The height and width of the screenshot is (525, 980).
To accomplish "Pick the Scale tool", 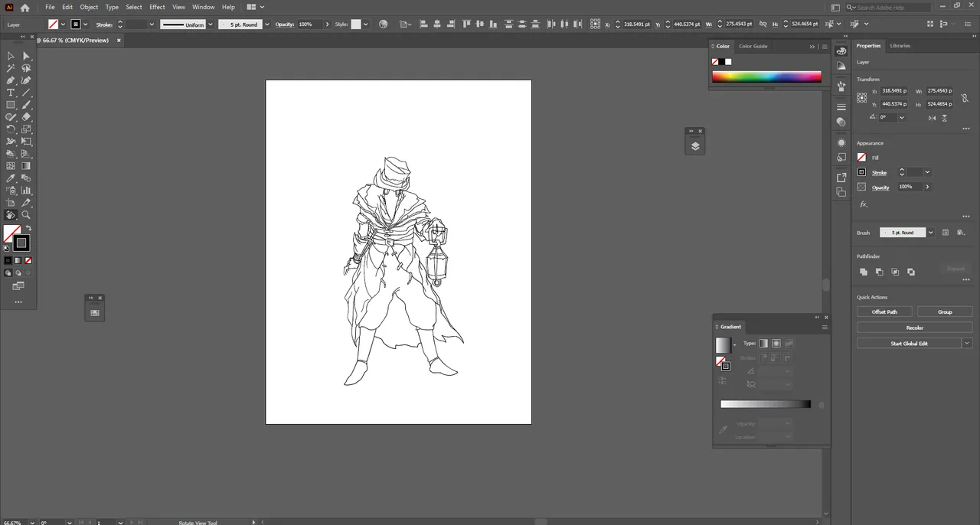I will [x=26, y=129].
